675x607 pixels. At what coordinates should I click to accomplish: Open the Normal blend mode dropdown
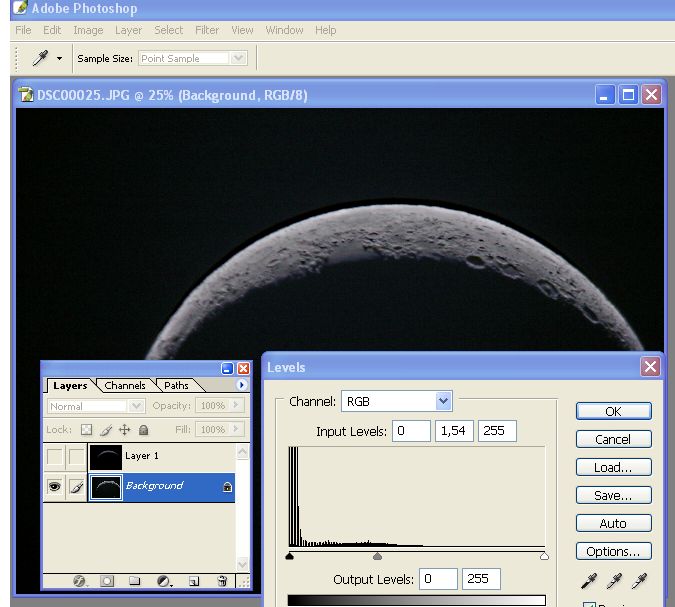click(96, 406)
